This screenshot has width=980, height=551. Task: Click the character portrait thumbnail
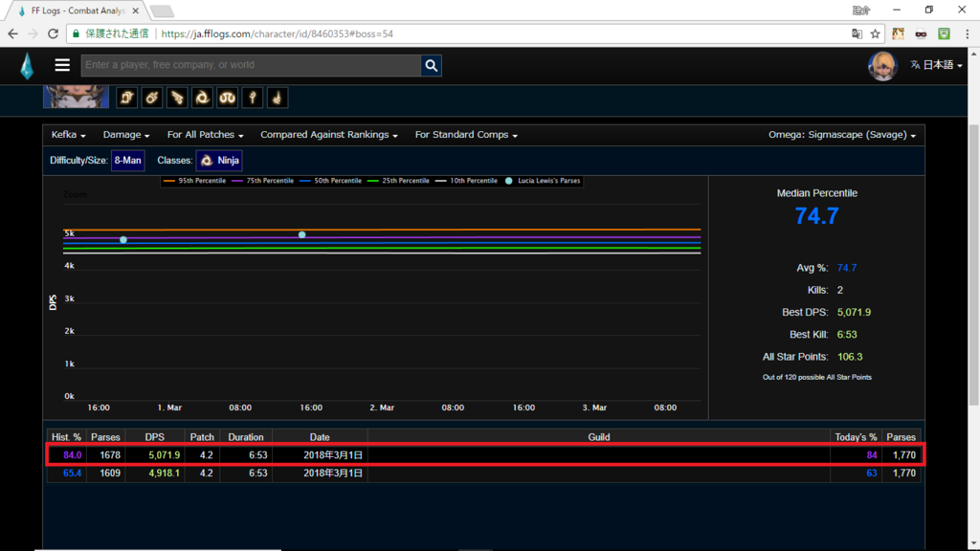[76, 97]
